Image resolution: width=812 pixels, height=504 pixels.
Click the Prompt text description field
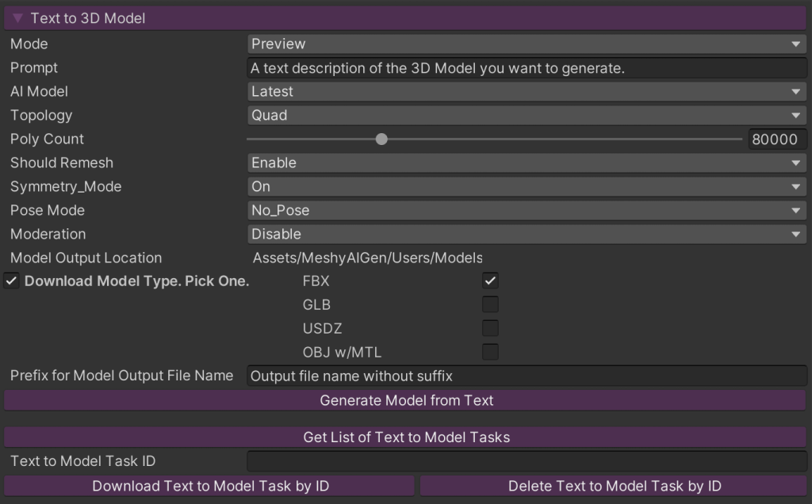coord(527,68)
